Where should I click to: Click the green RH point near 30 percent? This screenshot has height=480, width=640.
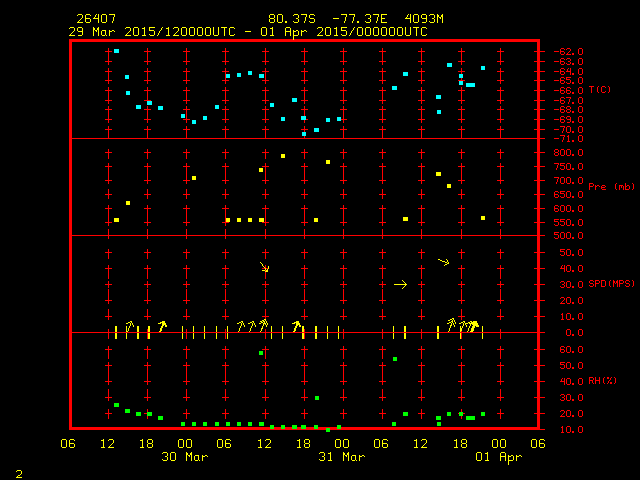(x=317, y=398)
